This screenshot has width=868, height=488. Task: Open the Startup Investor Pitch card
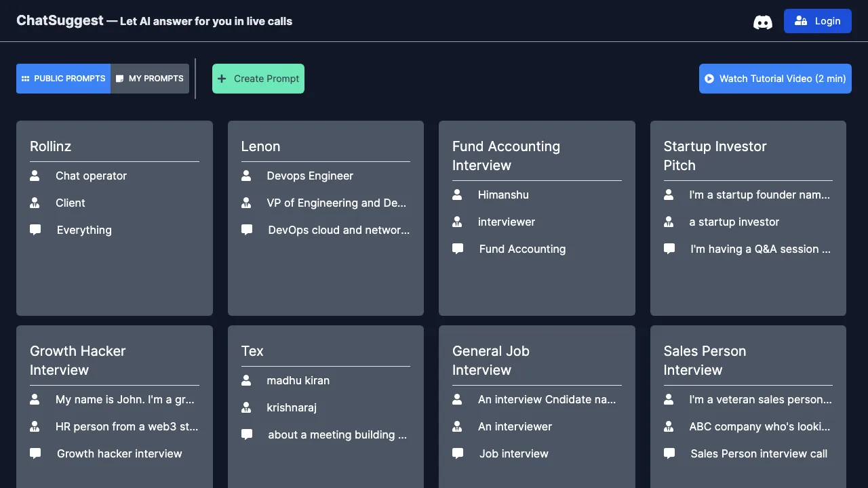pos(748,218)
